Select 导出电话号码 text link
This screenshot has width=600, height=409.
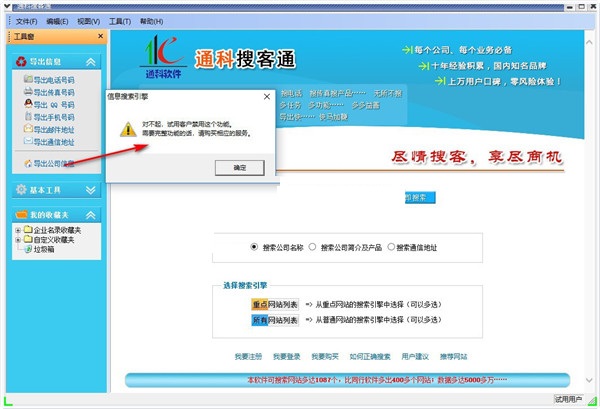click(x=54, y=80)
